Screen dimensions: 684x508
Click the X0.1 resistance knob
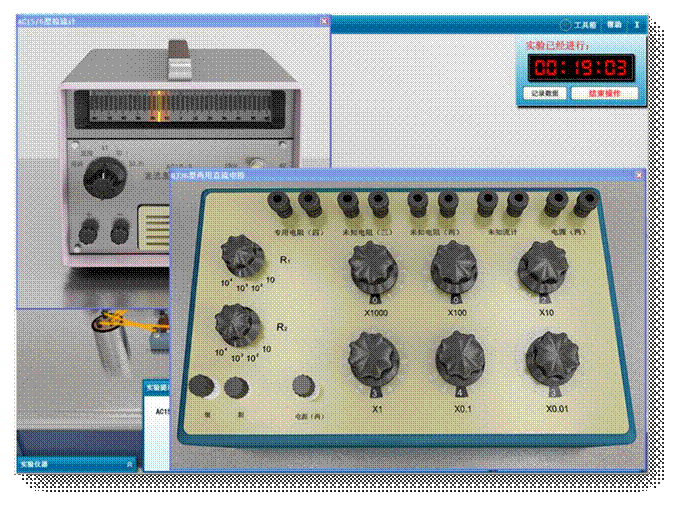point(460,356)
